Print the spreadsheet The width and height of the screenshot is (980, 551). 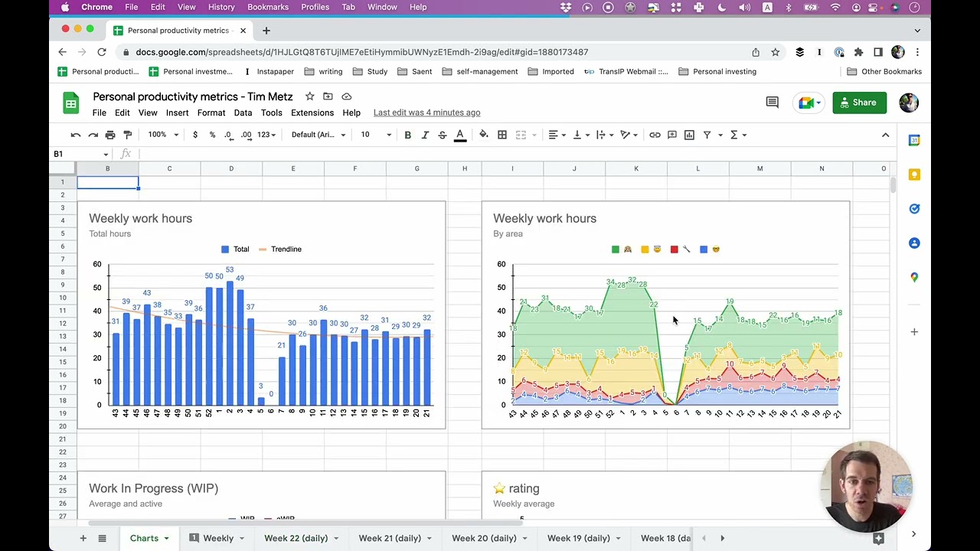tap(110, 135)
